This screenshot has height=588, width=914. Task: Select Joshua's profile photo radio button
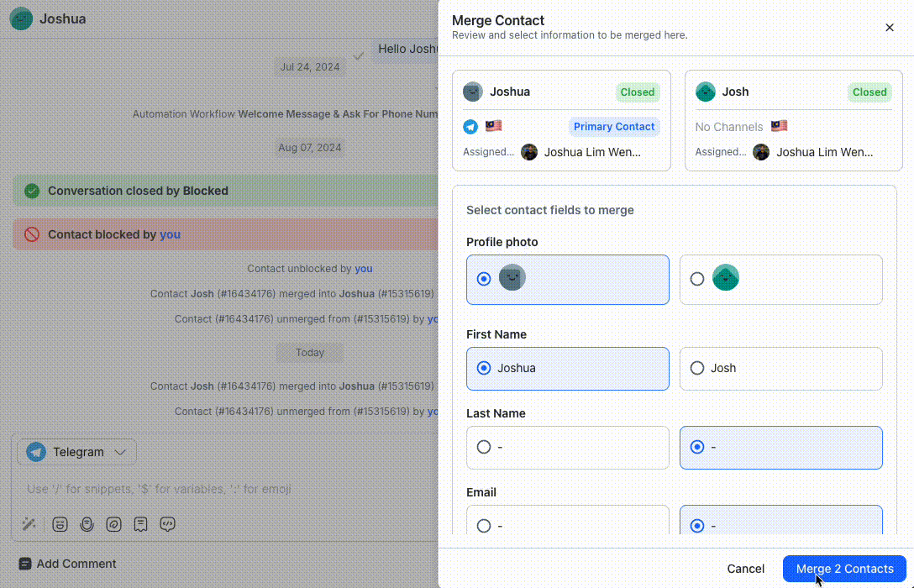[x=484, y=279]
